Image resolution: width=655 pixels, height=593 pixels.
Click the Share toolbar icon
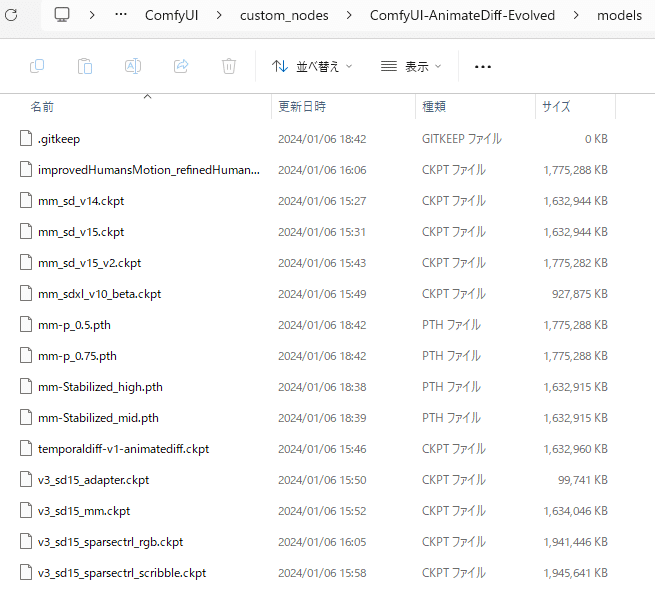(181, 66)
